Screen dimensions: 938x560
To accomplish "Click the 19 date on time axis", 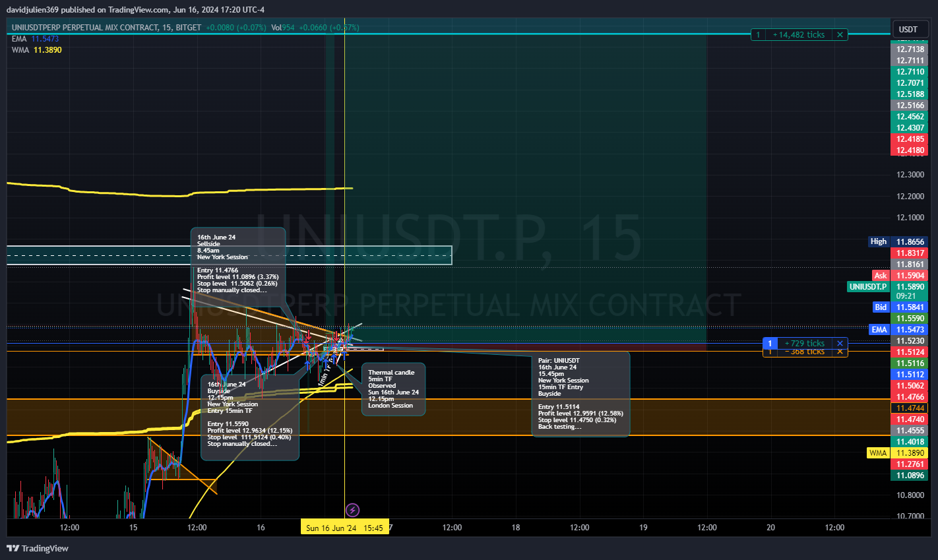I will pos(643,527).
